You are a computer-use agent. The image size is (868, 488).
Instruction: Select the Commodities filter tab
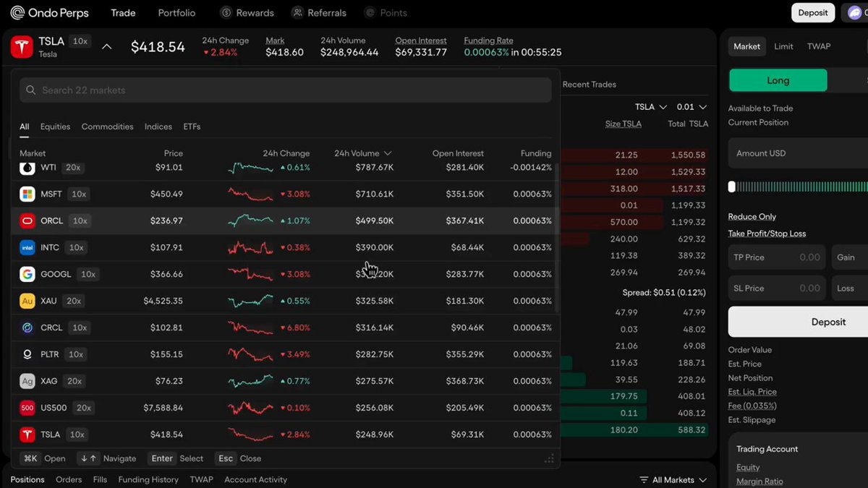(x=107, y=127)
